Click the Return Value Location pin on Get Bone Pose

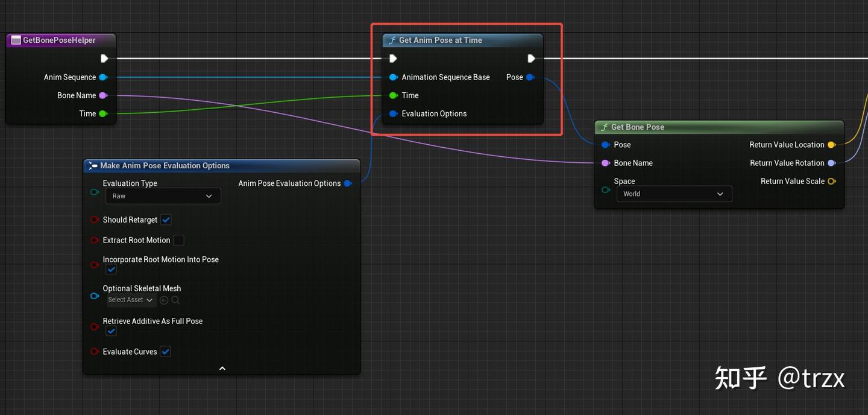click(x=832, y=144)
